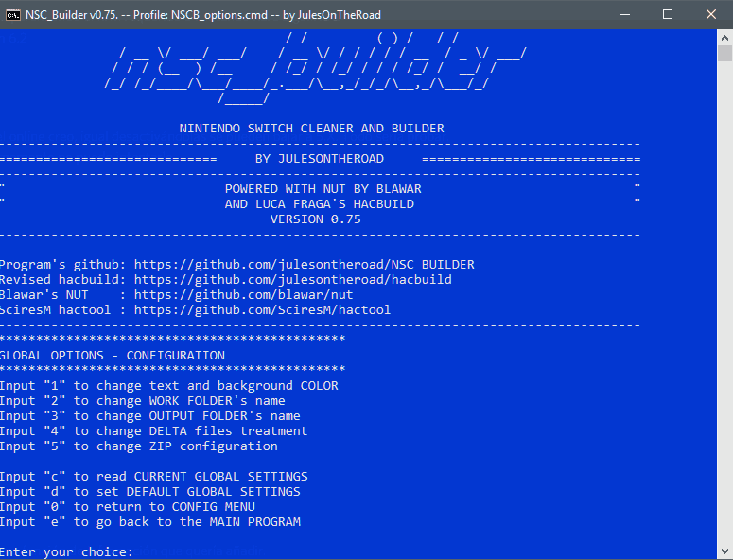Click 'GLOBAL OPTIONS - CONFIGURATION' heading

pyautogui.click(x=113, y=356)
